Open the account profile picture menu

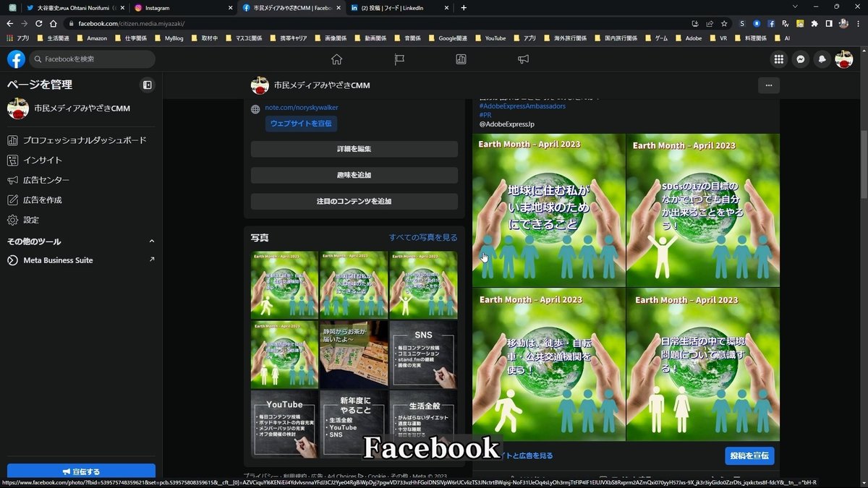pos(844,59)
